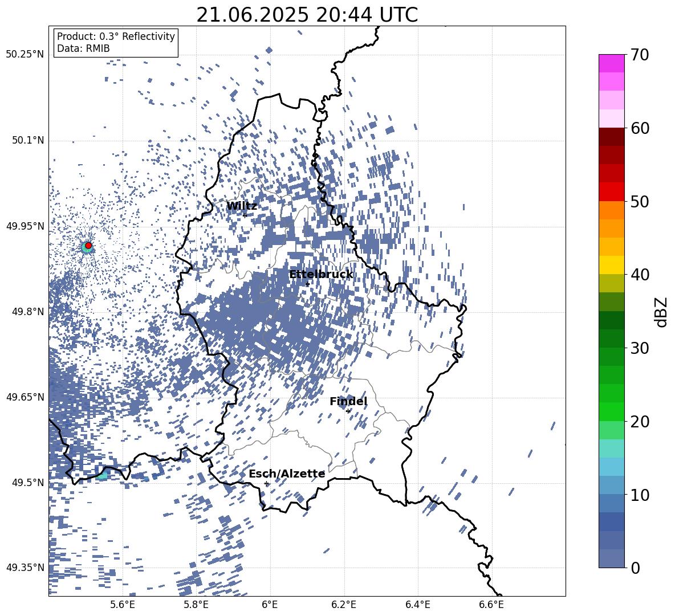Image resolution: width=675 pixels, height=616 pixels.
Task: Click the Esch/Alzette location cross marker
Action: (x=266, y=483)
